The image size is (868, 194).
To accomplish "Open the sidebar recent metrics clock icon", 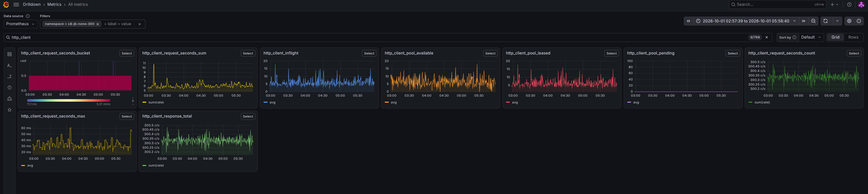I will (9, 88).
